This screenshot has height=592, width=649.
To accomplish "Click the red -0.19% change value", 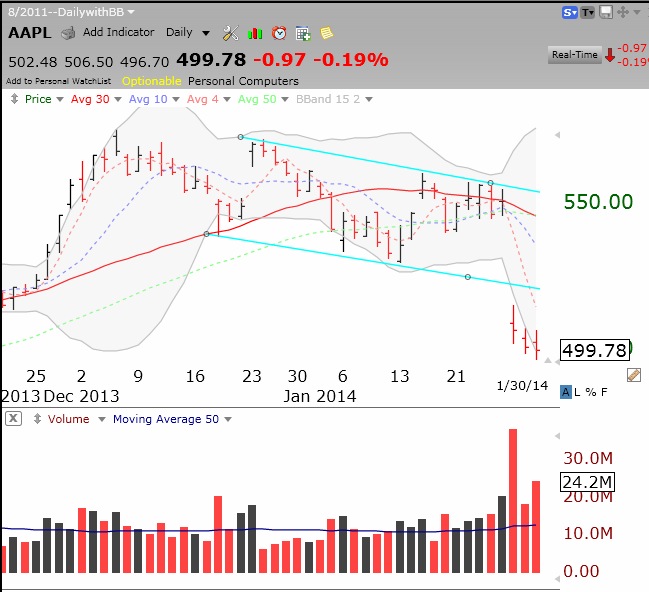I will point(351,60).
